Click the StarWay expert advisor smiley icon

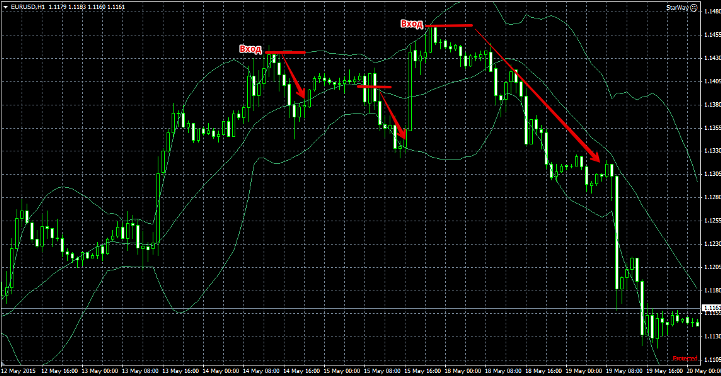tap(694, 7)
